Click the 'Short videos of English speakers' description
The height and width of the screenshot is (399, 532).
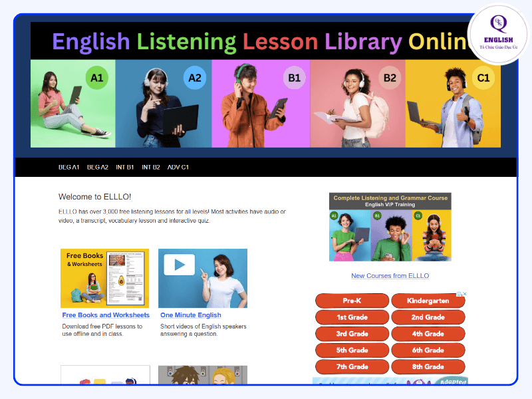(x=203, y=330)
